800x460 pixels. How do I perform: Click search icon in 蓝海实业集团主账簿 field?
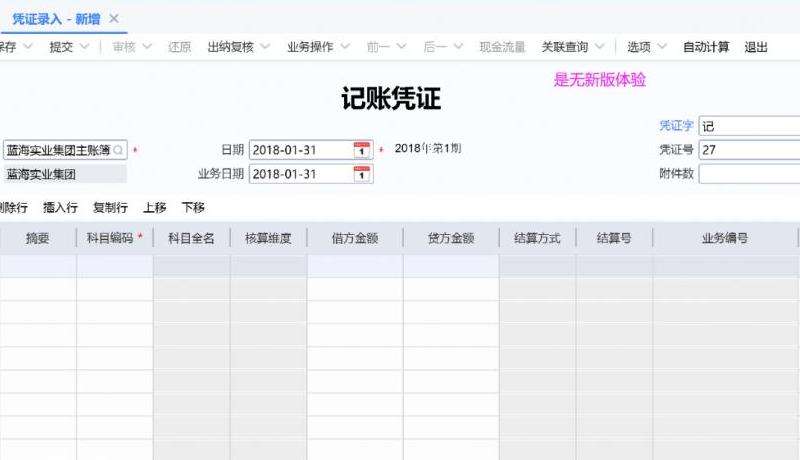pos(119,150)
